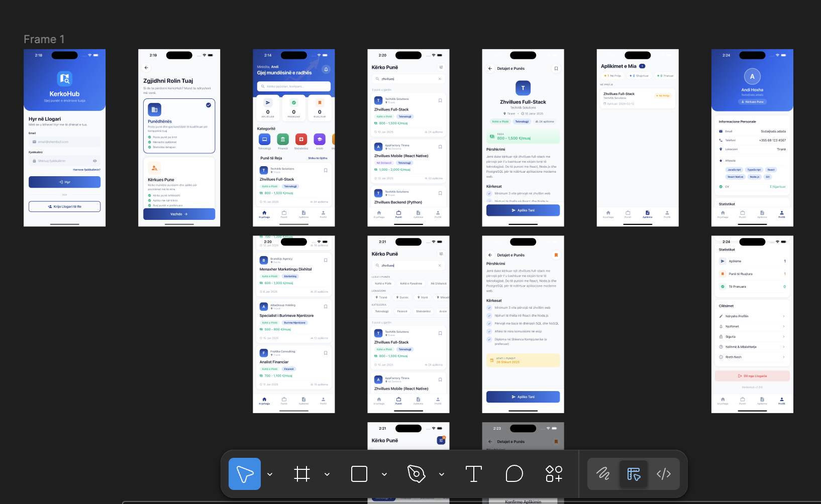Switch to Draw mode
Screen dimensions: 821x504
point(603,474)
